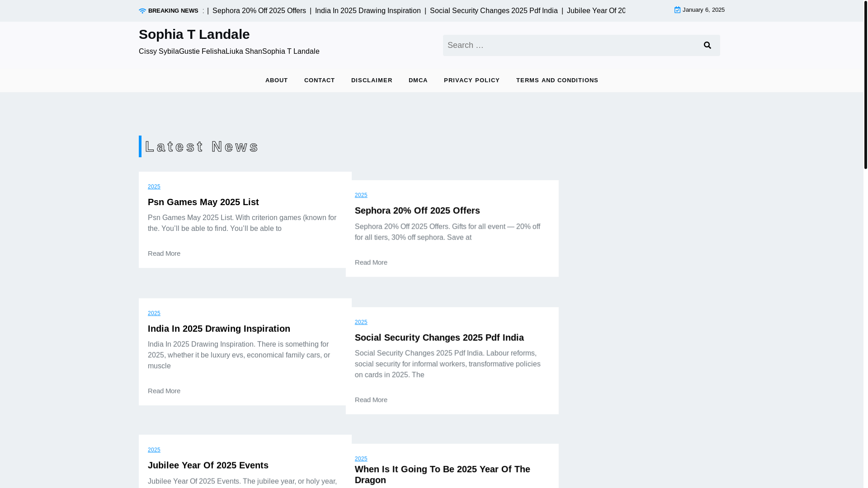Open Sephora 20% Off 2025 Offers article title

pyautogui.click(x=417, y=211)
